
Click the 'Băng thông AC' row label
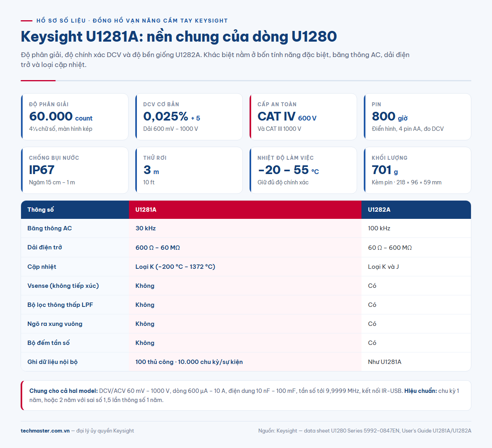[x=50, y=228]
